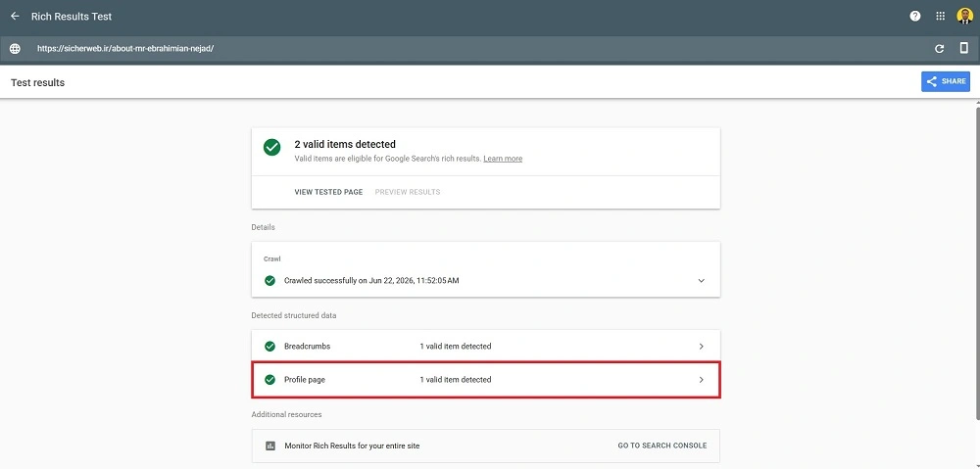Expand the Crawled successfully details chevron
This screenshot has width=980, height=469.
pos(702,281)
